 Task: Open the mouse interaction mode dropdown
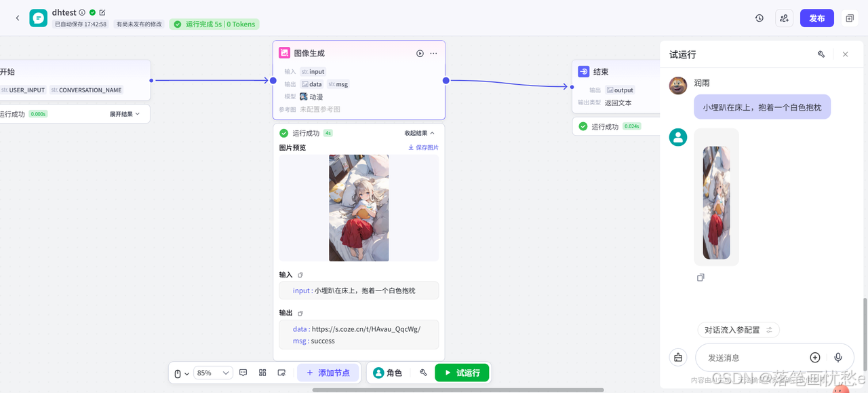coord(182,373)
